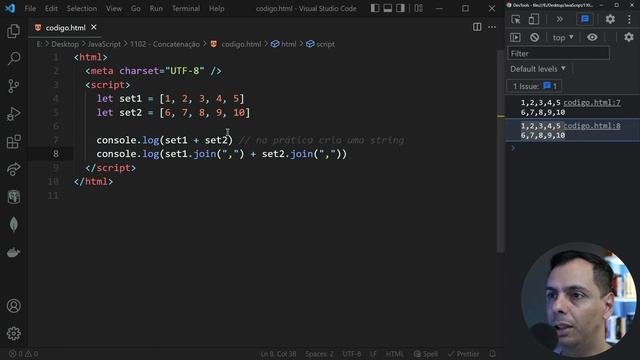Open the Run menu

156,8
